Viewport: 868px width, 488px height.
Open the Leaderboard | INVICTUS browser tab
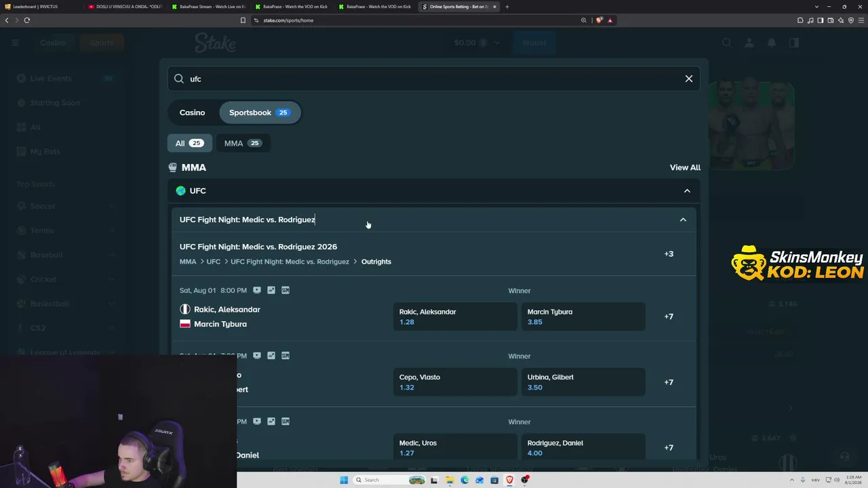pyautogui.click(x=41, y=7)
